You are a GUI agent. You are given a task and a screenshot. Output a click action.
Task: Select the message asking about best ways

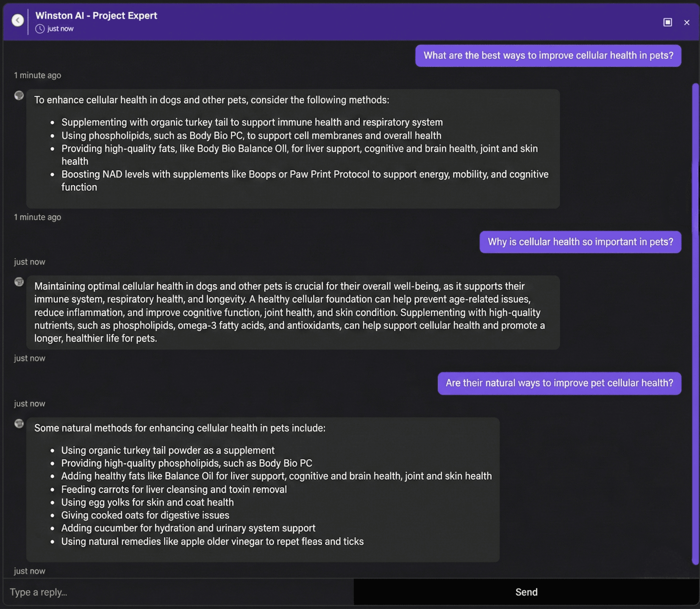pos(548,55)
